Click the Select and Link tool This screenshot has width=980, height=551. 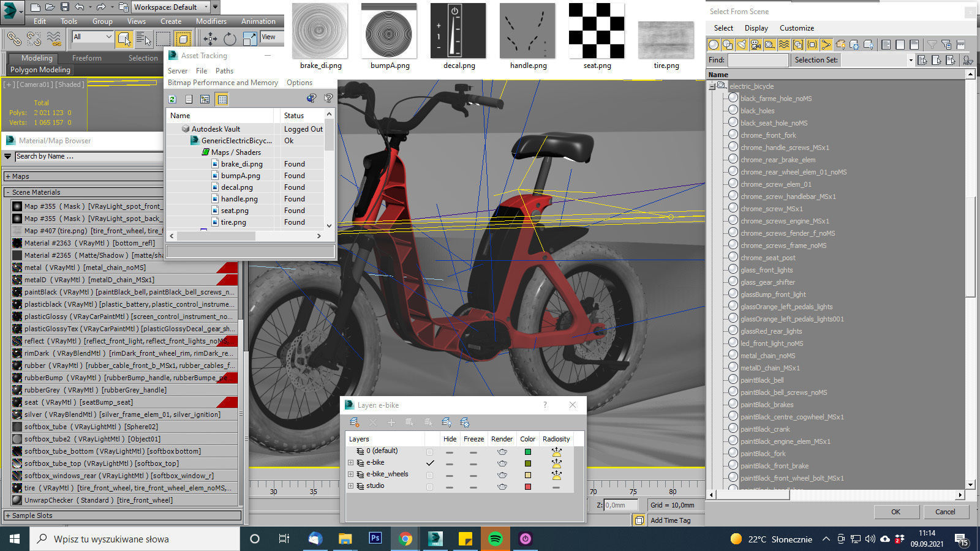click(13, 39)
